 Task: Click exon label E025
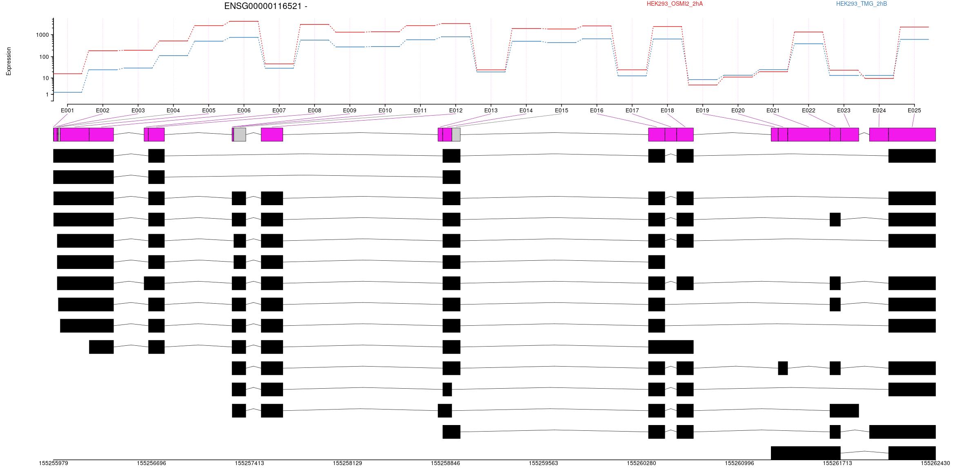[914, 110]
